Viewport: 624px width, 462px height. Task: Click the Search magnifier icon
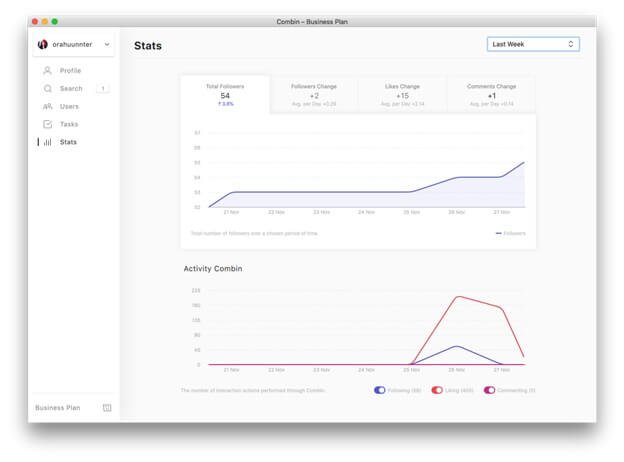pos(47,88)
